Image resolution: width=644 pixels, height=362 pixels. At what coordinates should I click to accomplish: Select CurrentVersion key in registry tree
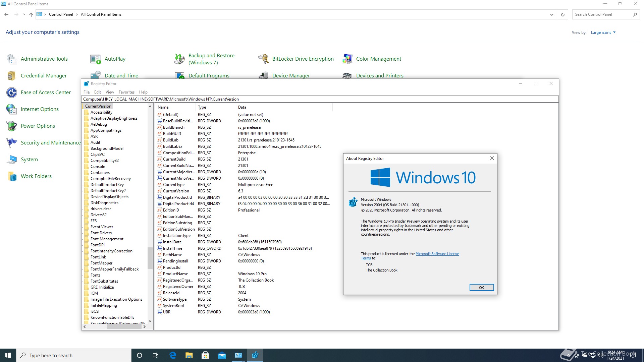pyautogui.click(x=98, y=106)
